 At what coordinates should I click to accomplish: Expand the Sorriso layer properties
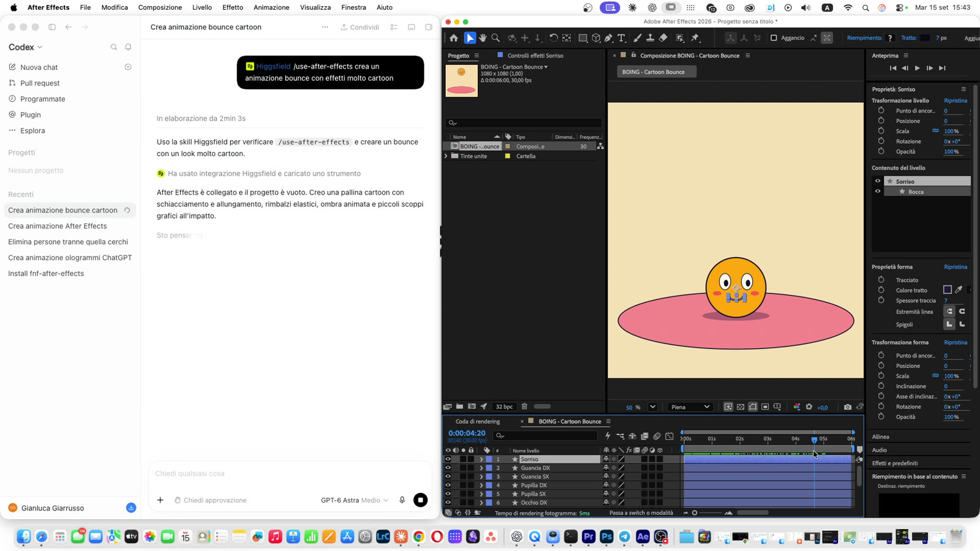(x=481, y=459)
